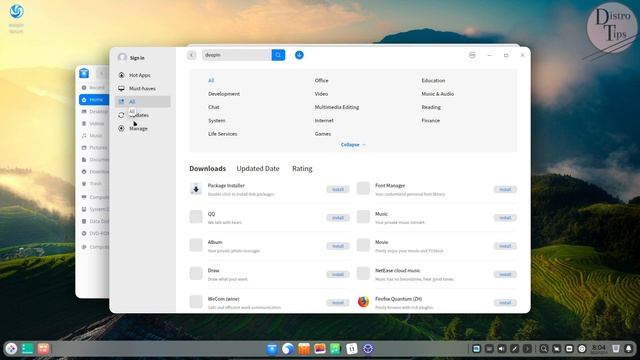Screen dimensions: 640x360
Task: Open Must-haves in the sidebar
Action: [x=142, y=89]
